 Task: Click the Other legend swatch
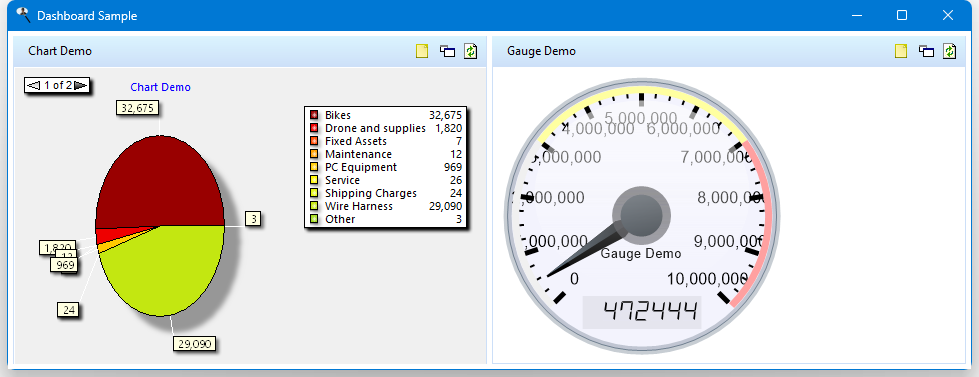coord(313,219)
